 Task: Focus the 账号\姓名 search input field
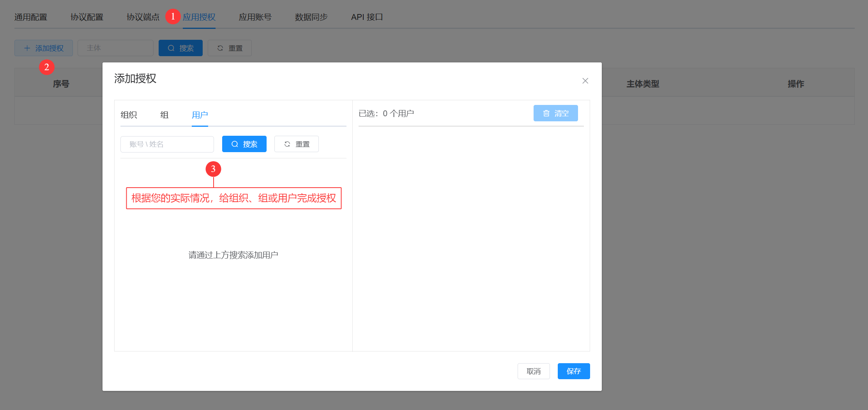pyautogui.click(x=167, y=144)
